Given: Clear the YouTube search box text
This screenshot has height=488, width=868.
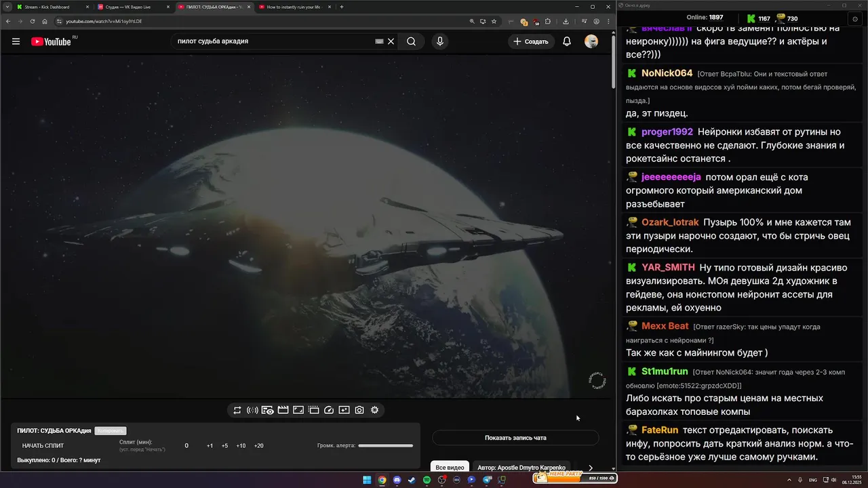Looking at the screenshot, I should (x=391, y=41).
